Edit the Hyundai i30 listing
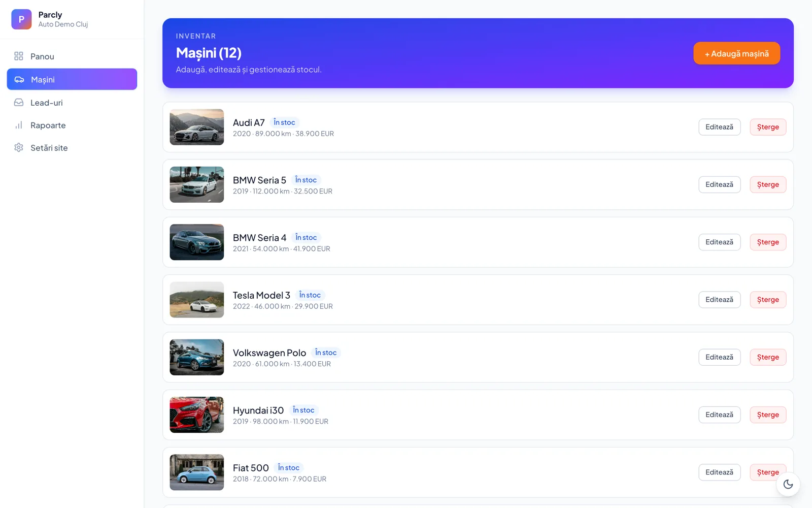 click(x=720, y=415)
